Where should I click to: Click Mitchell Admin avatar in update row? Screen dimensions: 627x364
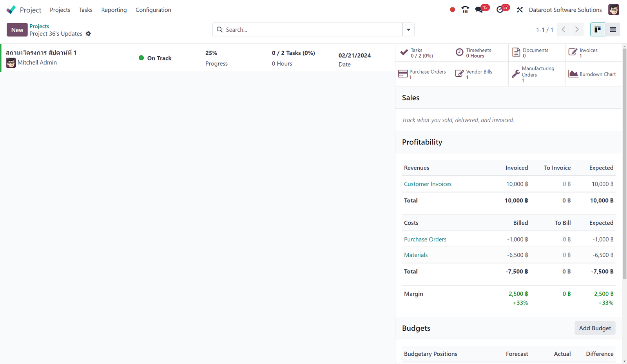[11, 63]
